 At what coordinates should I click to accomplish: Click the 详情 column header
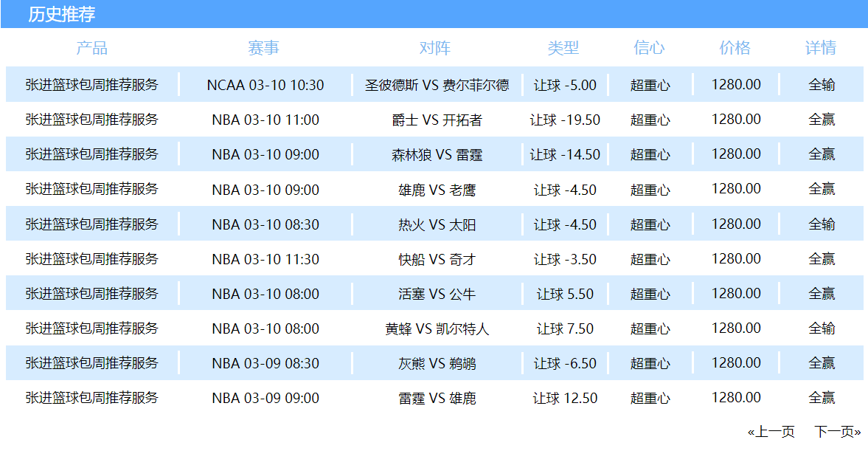click(821, 48)
